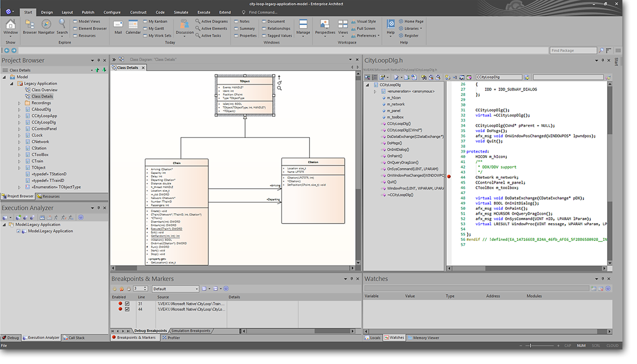The image size is (637, 364).
Task: Click the Help question mark icon
Action: [x=390, y=24]
